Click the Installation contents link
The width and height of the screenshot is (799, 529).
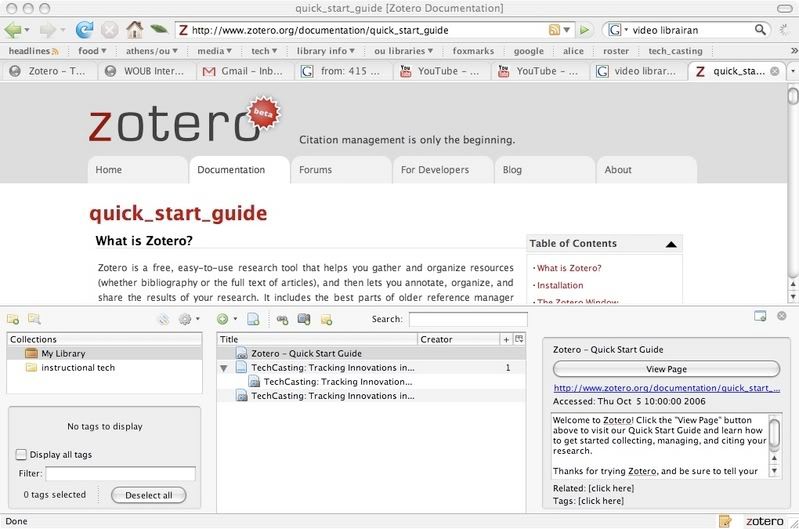coord(560,285)
